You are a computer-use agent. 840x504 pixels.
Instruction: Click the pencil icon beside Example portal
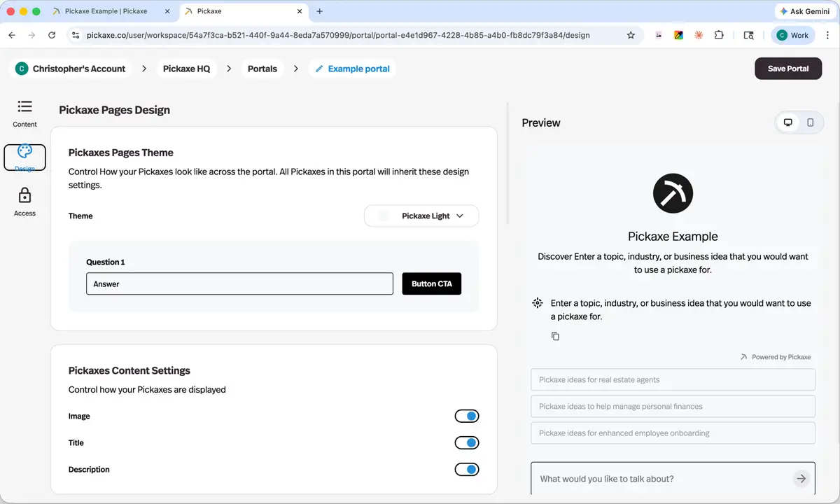tap(319, 69)
